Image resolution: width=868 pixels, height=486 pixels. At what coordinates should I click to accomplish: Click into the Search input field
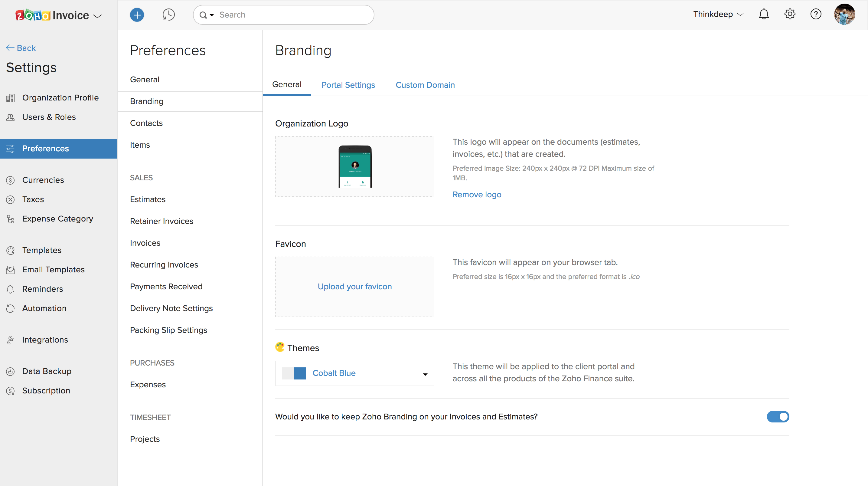(293, 15)
